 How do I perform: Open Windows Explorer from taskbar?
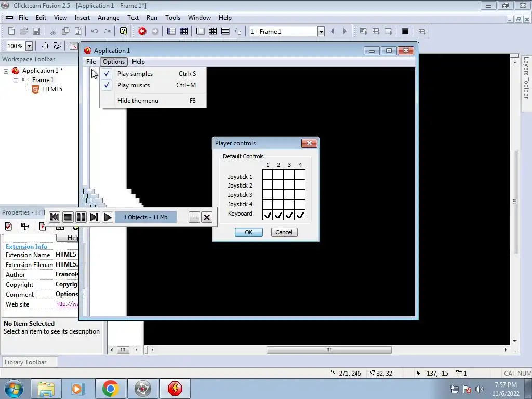tap(46, 389)
